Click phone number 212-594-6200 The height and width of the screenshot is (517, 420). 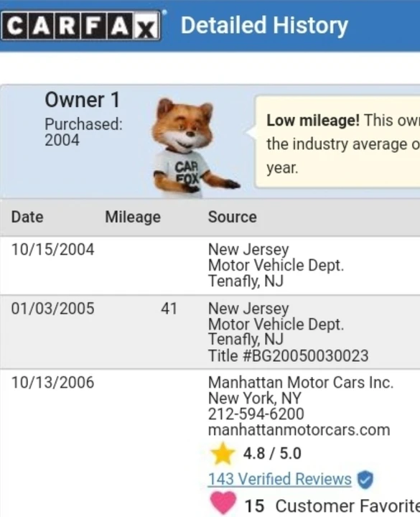pos(256,414)
